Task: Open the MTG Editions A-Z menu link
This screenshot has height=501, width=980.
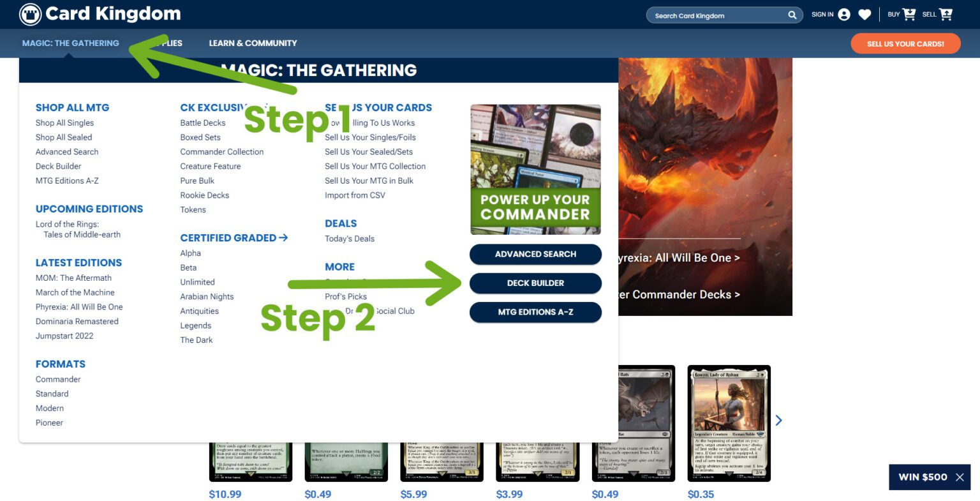Action: [67, 181]
